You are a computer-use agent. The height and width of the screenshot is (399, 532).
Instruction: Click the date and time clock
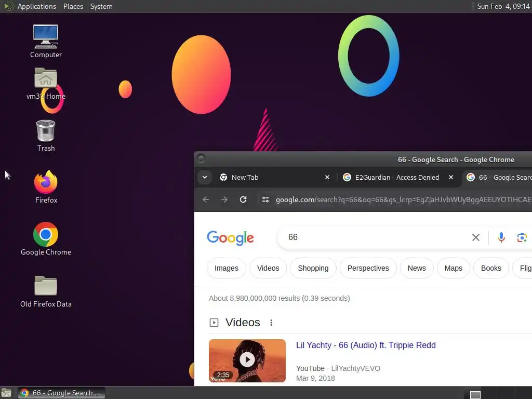(503, 6)
